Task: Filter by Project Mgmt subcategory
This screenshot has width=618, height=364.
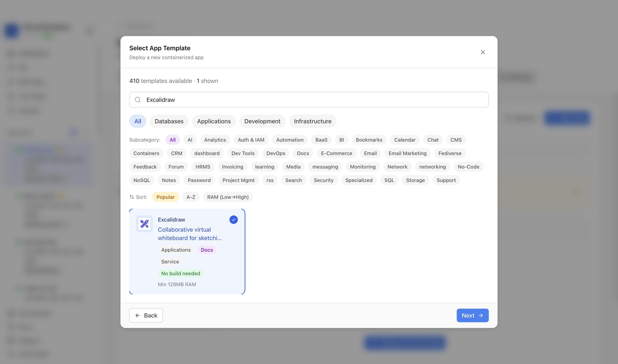Action: point(238,180)
